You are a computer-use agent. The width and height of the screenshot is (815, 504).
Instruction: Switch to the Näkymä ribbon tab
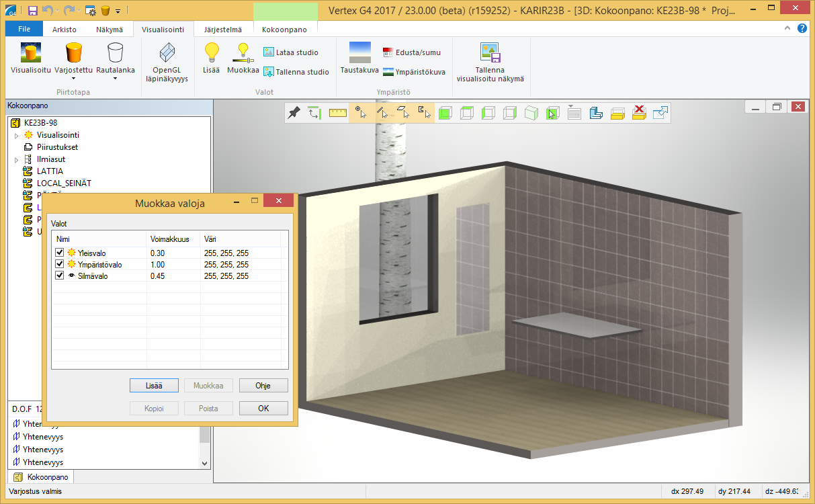109,30
